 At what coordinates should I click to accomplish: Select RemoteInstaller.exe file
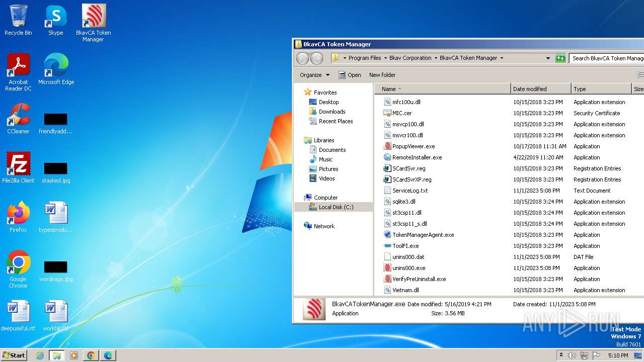[417, 157]
